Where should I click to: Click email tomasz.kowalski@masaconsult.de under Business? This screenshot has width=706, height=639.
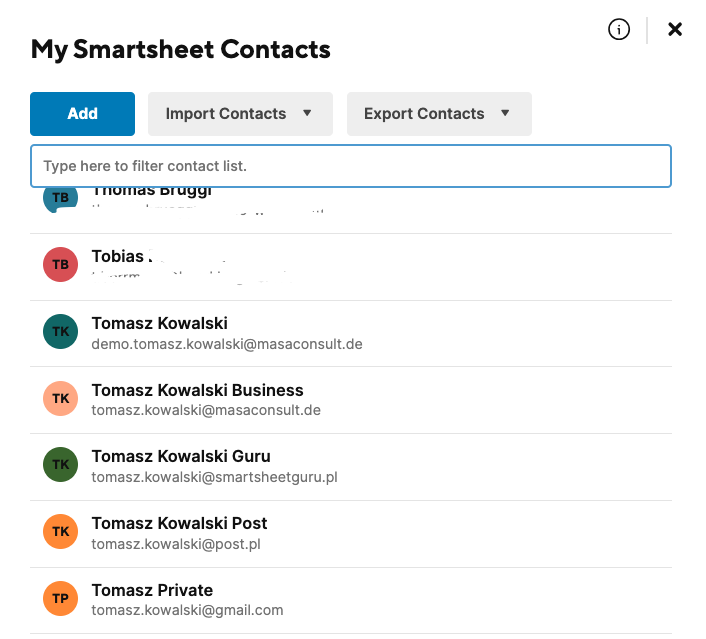click(x=206, y=411)
